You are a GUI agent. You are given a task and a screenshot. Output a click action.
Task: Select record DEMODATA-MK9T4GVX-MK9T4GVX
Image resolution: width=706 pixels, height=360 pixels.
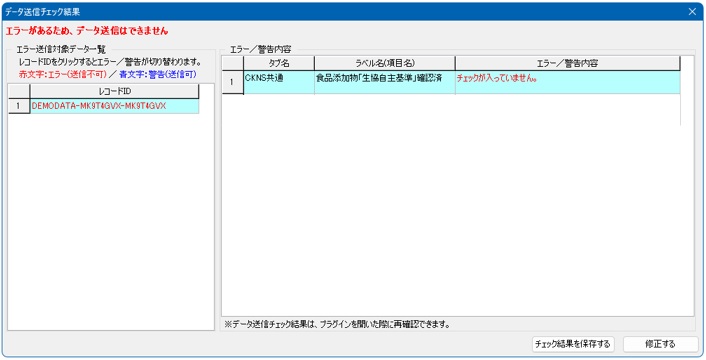[x=115, y=106]
